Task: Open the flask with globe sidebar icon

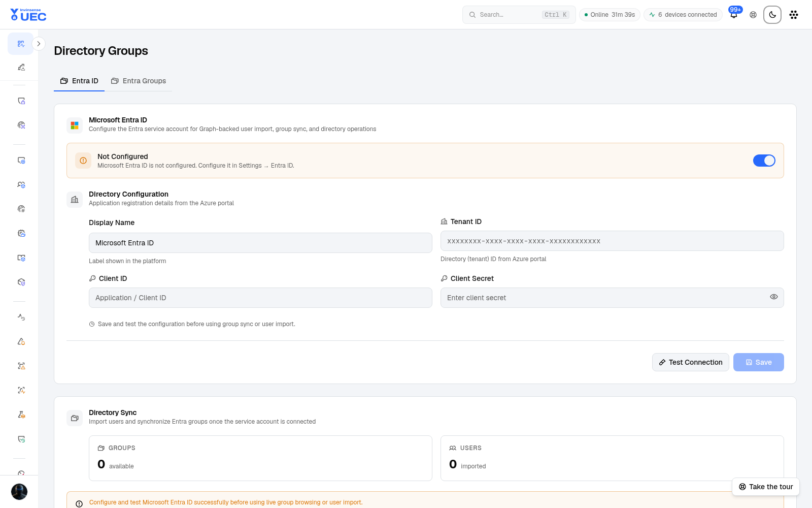Action: (21, 415)
